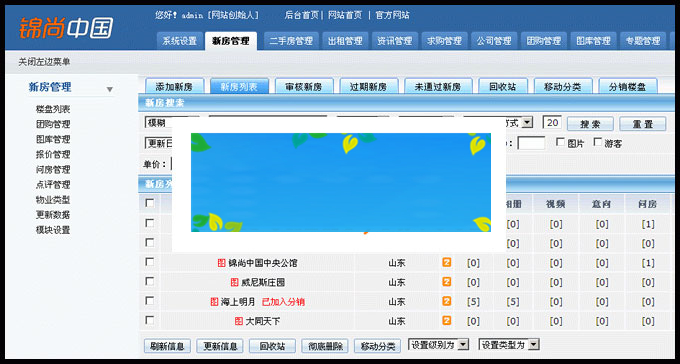
Task: Select 图库管理 in the sidebar
Action: point(53,140)
